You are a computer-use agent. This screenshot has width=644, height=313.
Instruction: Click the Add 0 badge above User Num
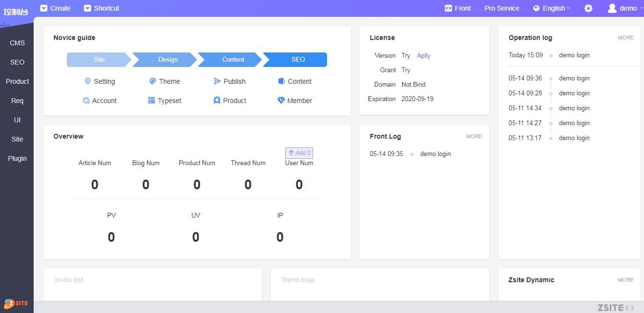pyautogui.click(x=299, y=153)
